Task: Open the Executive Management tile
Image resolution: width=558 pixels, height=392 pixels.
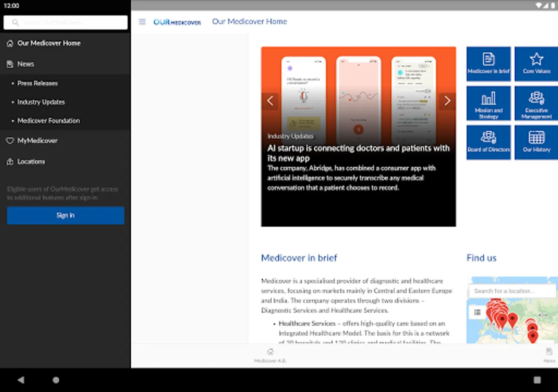Action: pos(536,103)
